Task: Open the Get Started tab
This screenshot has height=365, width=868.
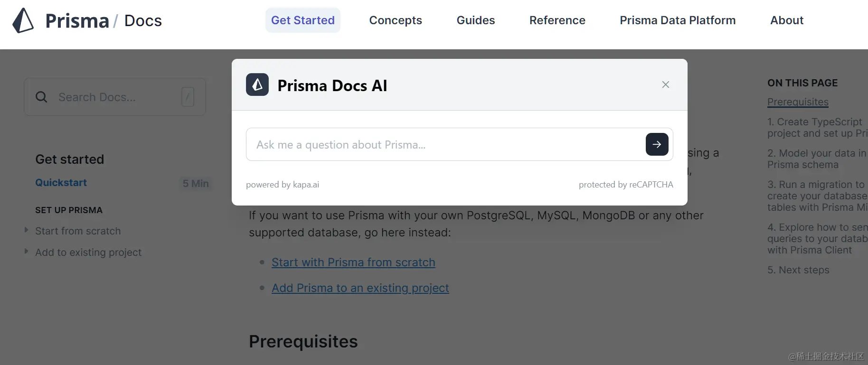Action: 302,20
